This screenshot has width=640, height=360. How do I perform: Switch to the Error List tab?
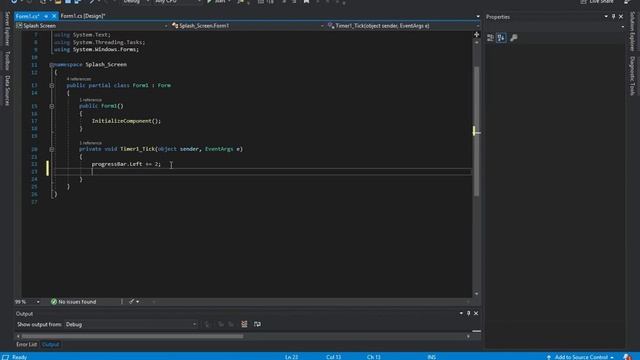26,344
